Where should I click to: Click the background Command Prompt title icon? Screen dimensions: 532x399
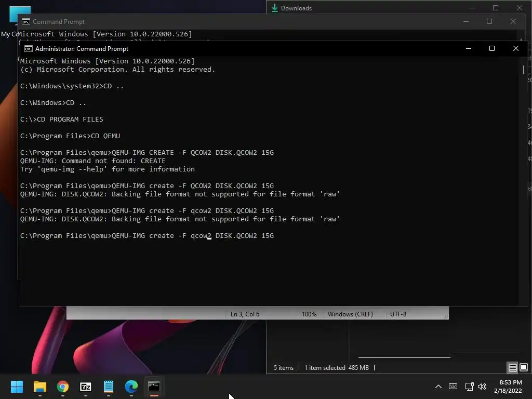point(26,22)
